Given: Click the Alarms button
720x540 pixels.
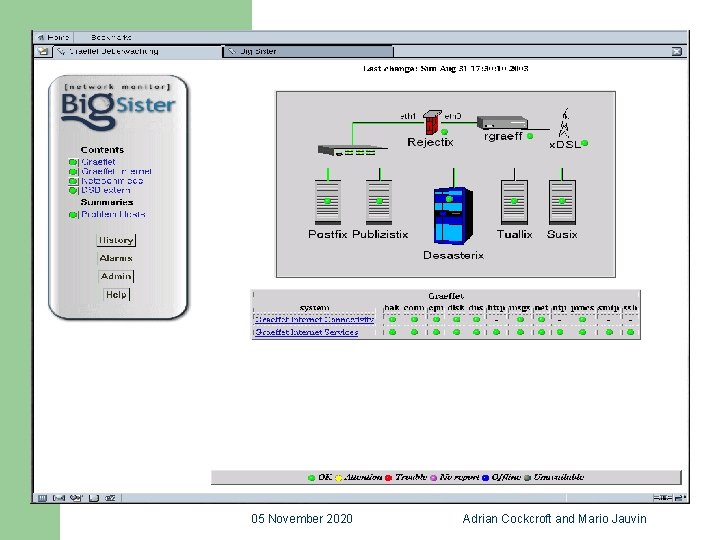Looking at the screenshot, I should (116, 259).
